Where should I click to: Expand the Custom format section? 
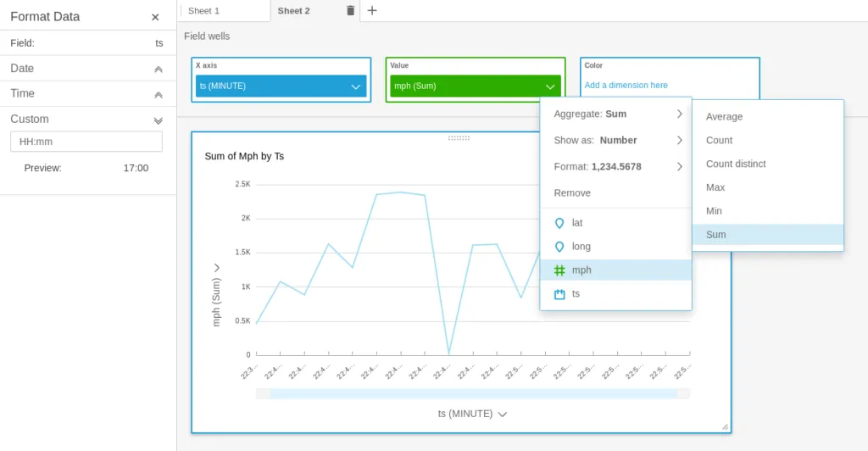coord(158,120)
